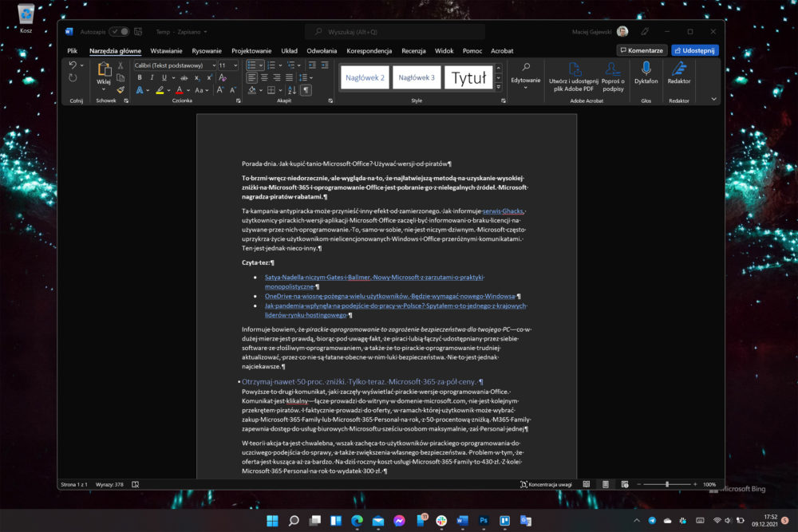
Task: Click the redo arrow icon
Action: click(x=73, y=78)
